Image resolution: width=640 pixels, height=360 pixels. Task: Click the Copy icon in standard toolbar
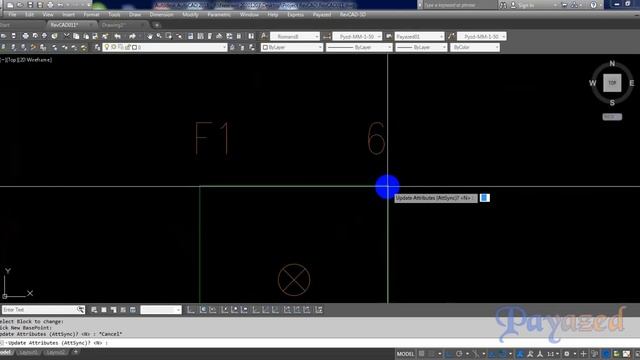[x=76, y=36]
